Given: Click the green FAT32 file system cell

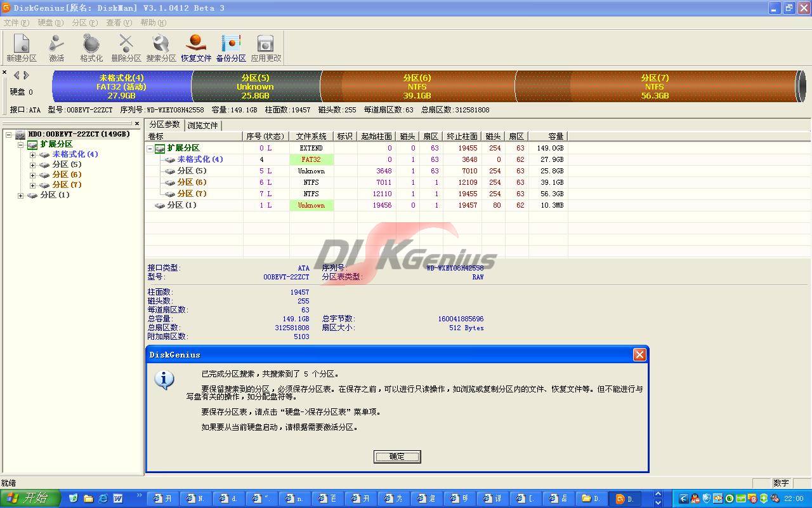Looking at the screenshot, I should (311, 159).
